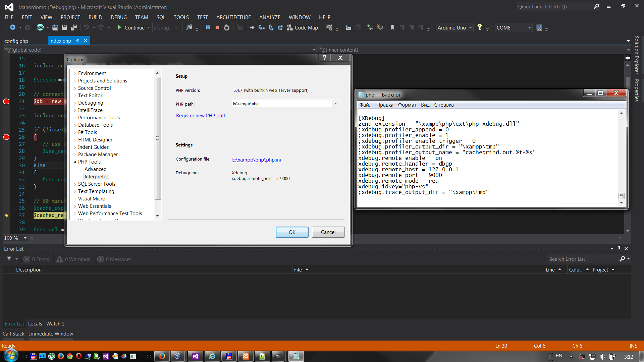Click the Step Over debug icon
The image size is (644, 362).
coord(271,27)
